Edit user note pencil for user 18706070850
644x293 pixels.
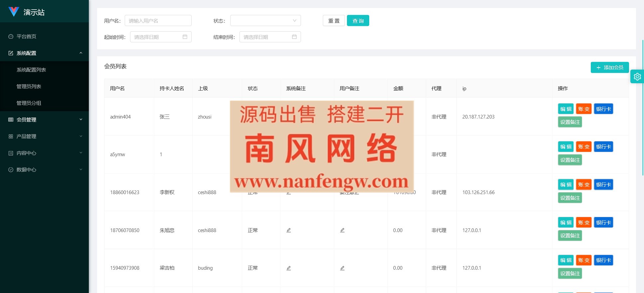coord(342,230)
